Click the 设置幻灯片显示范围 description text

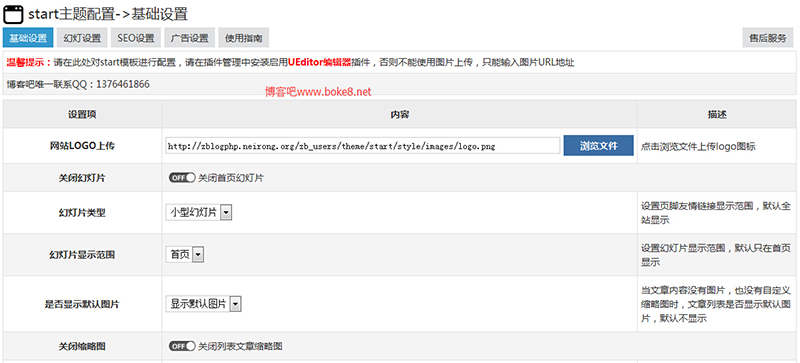pos(716,255)
